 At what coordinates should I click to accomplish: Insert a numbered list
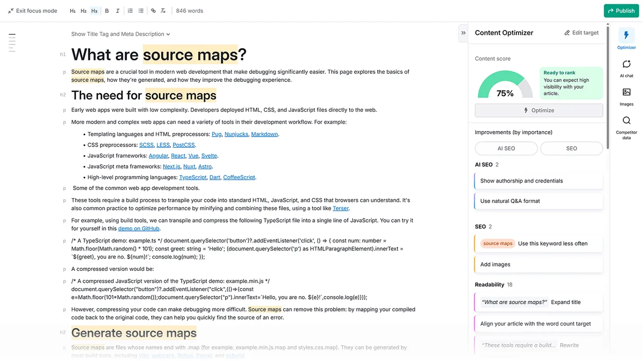(130, 11)
